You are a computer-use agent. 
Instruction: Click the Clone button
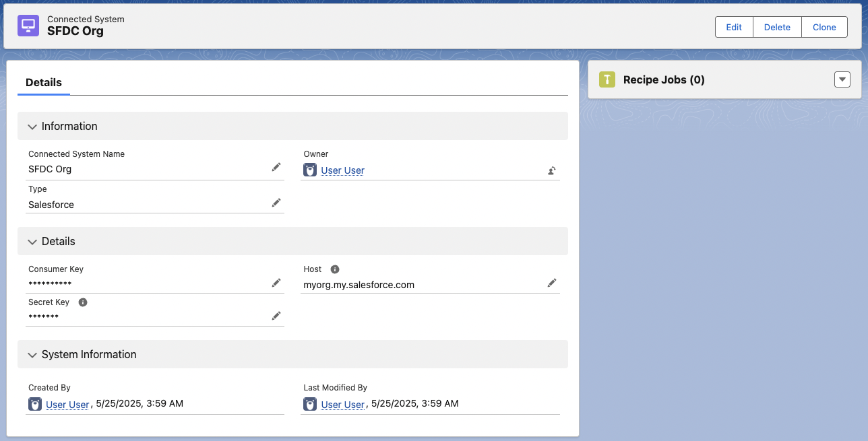824,27
